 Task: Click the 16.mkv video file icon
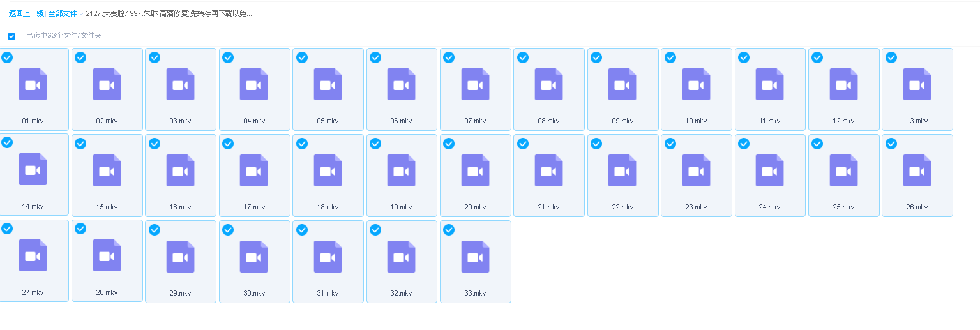pos(180,170)
